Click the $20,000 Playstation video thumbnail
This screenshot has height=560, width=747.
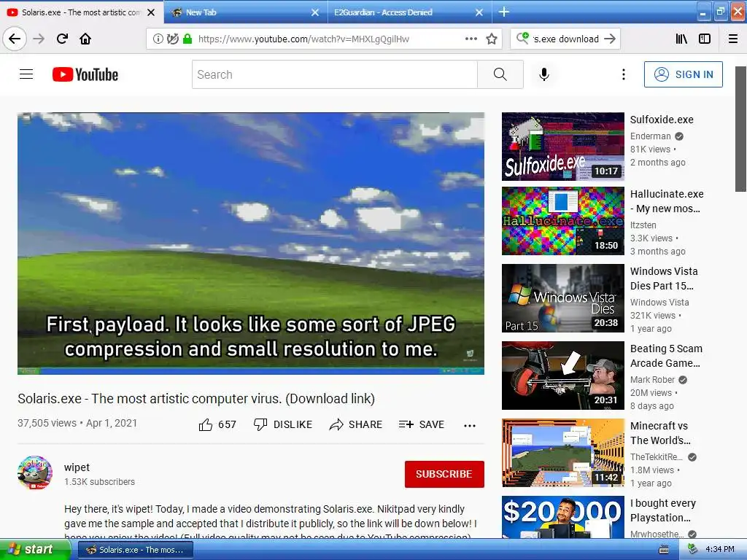[563, 518]
